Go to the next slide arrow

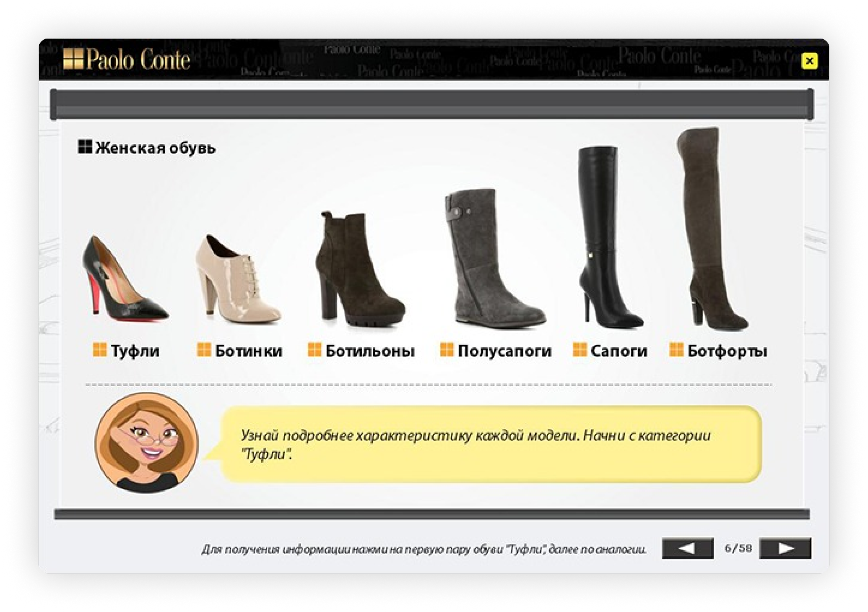pyautogui.click(x=785, y=548)
